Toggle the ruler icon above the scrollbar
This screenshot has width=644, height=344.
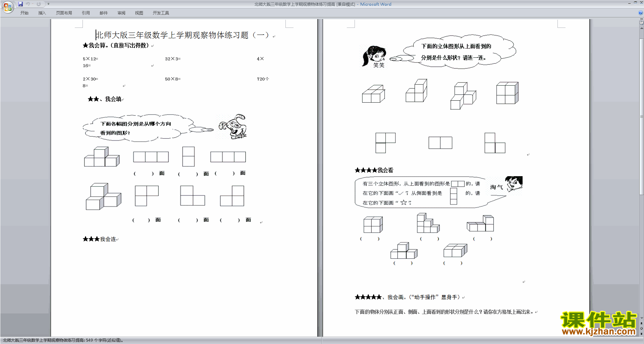tap(642, 23)
